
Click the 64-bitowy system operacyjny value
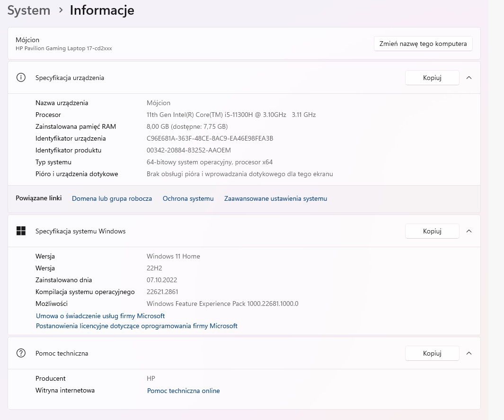point(210,162)
